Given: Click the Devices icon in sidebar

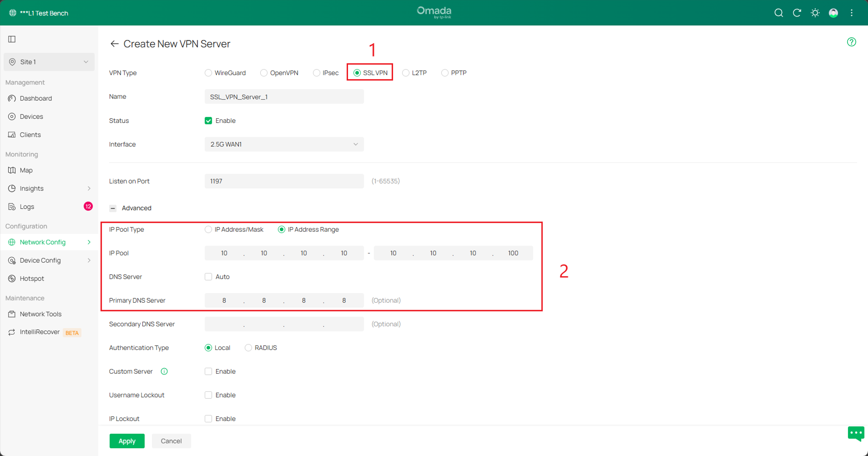Looking at the screenshot, I should tap(12, 117).
